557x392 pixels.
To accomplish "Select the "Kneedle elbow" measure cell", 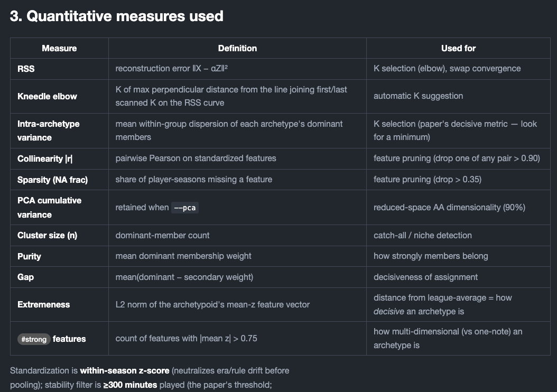I will tap(59, 96).
